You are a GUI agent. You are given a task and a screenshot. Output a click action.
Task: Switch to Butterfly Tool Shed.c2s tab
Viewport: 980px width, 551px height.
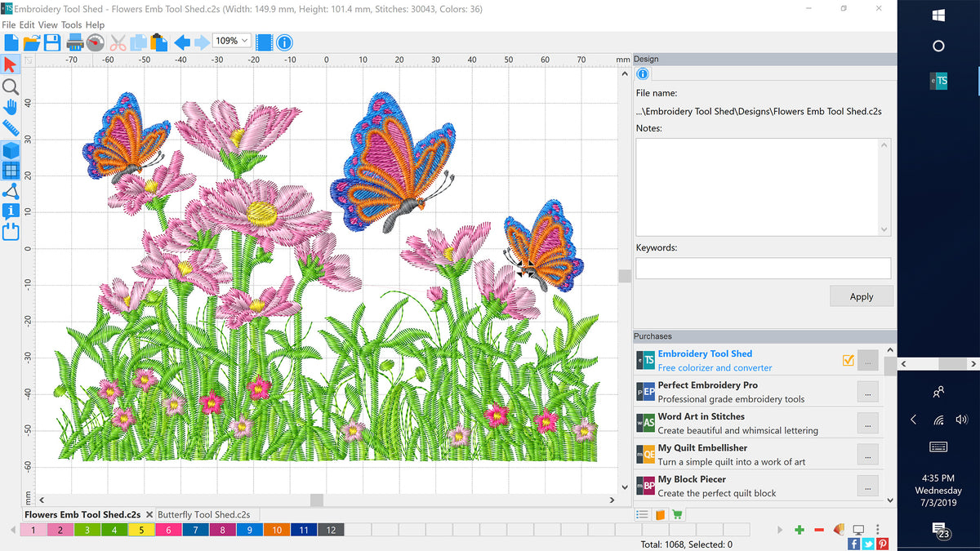click(204, 515)
